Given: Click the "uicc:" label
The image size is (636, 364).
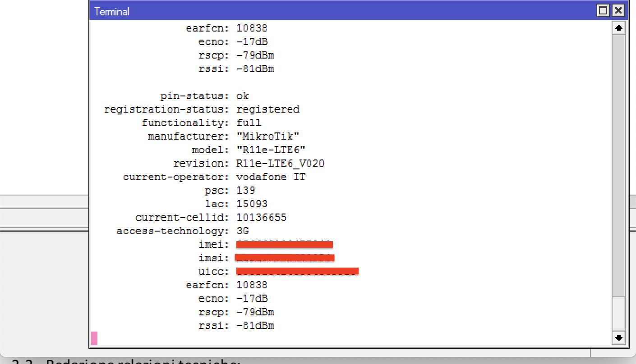Looking at the screenshot, I should [214, 272].
